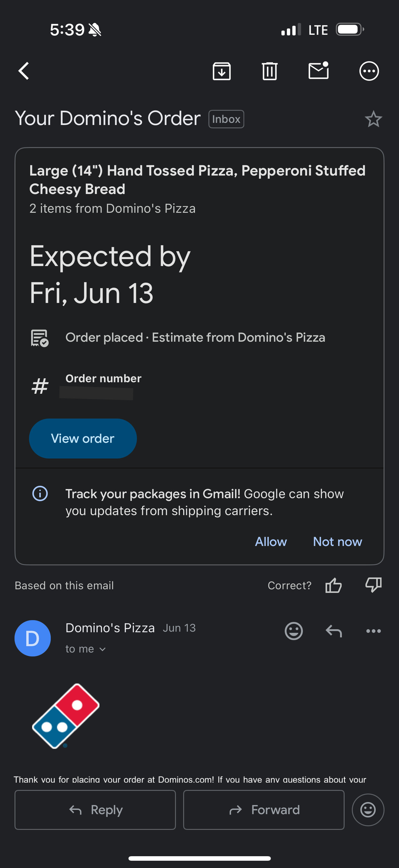
Task: Open the more options circle menu
Action: [369, 71]
